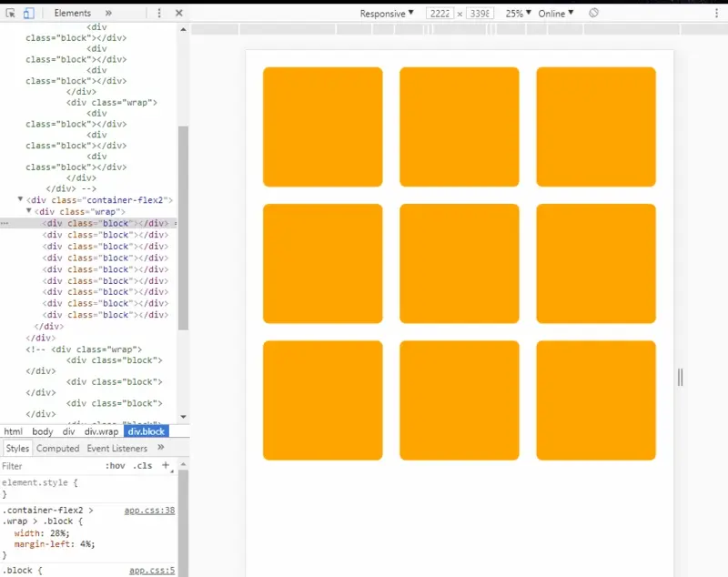Collapse the div class wrap node under container-flex2
Viewport: 728px width, 577px height.
click(x=29, y=211)
